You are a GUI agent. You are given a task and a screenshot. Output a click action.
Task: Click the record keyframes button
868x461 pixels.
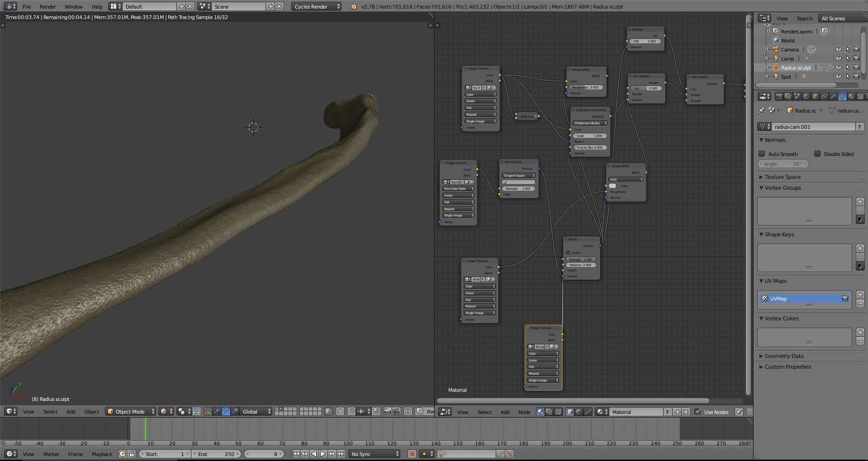(x=412, y=454)
